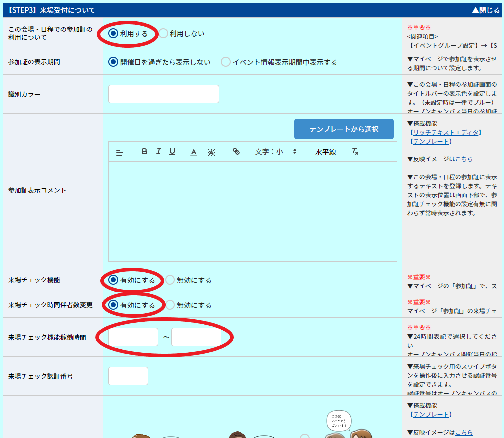Collapse STEP3 section with 閉じる
Screen dimensions: 504x438
pos(486,10)
